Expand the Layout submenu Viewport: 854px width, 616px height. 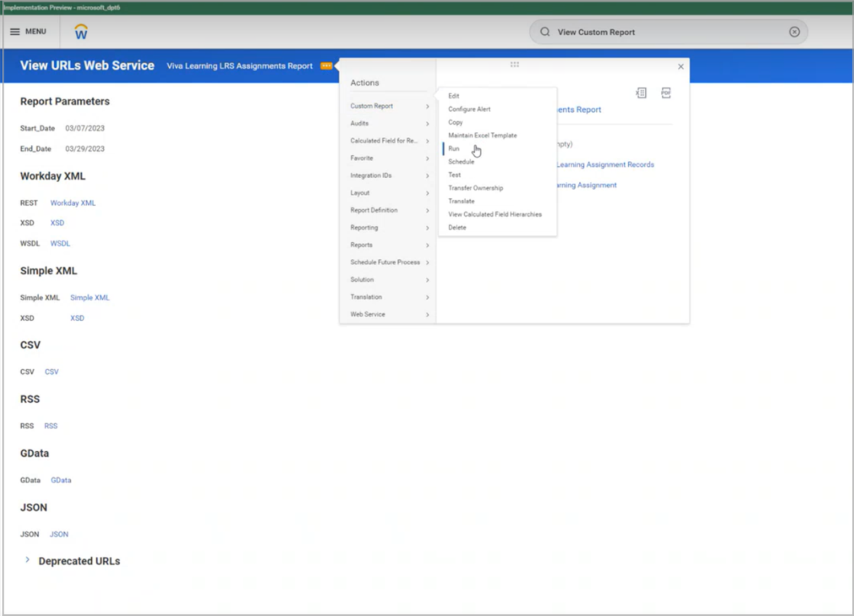(389, 193)
